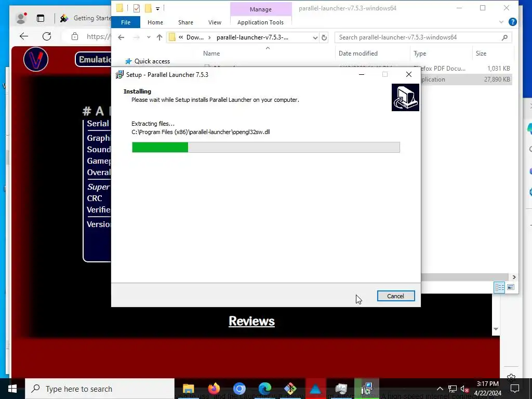
Task: Click Dow... breadcrumb in address bar
Action: [195, 37]
